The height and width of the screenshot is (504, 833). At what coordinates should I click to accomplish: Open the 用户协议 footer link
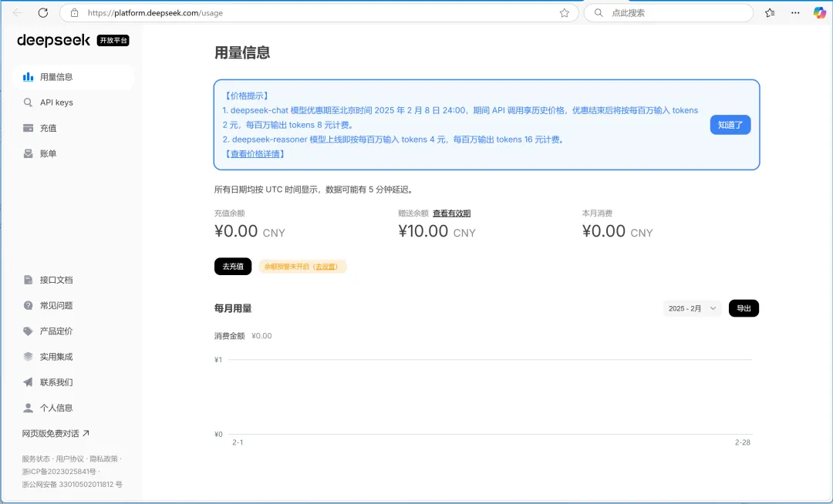coord(69,459)
